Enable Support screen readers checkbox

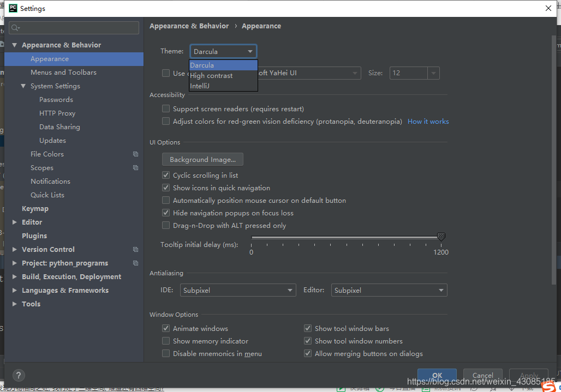(166, 108)
